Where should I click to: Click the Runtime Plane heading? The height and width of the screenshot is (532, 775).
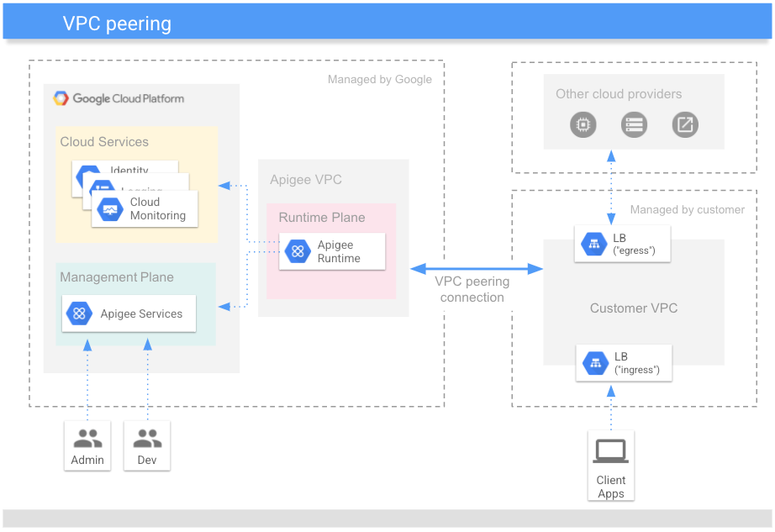pos(322,217)
